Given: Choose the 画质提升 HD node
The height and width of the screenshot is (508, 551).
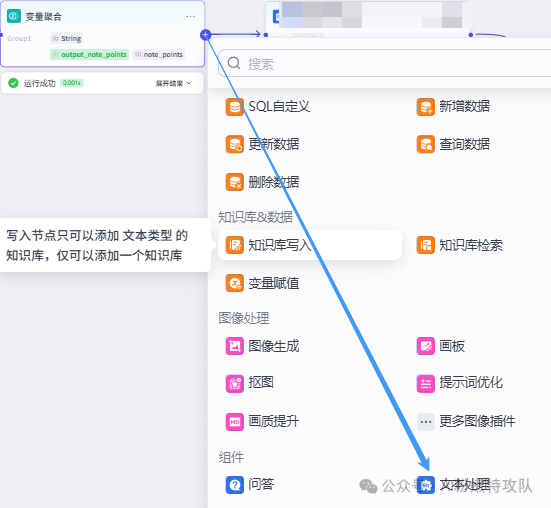Looking at the screenshot, I should [x=262, y=422].
